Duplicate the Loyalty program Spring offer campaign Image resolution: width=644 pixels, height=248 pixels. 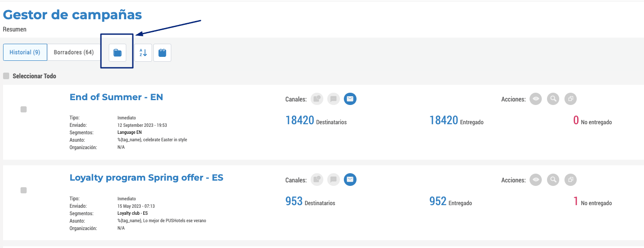(x=571, y=180)
